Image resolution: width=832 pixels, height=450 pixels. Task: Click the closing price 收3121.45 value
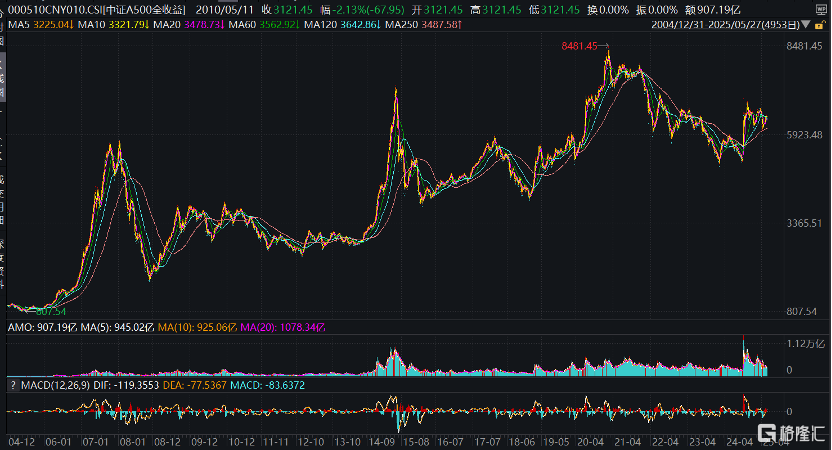click(287, 10)
